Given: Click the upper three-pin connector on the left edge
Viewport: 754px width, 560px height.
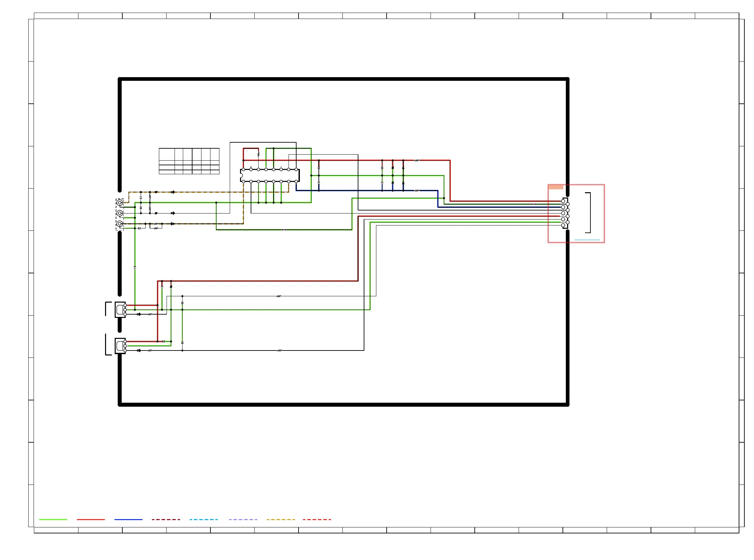Looking at the screenshot, I should (120, 310).
